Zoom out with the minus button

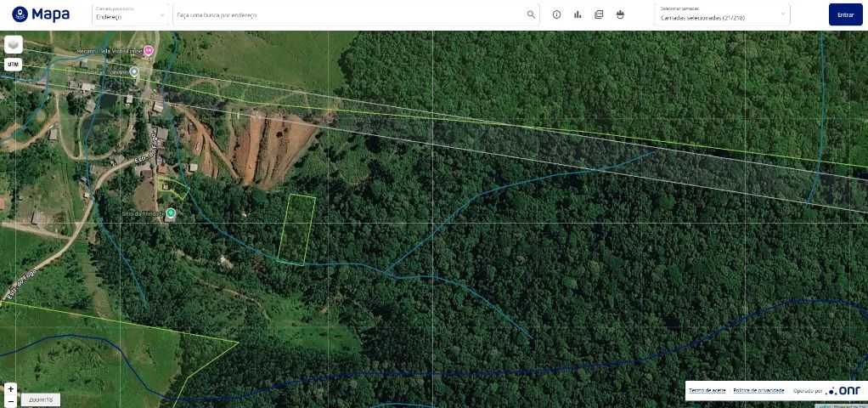(10, 401)
